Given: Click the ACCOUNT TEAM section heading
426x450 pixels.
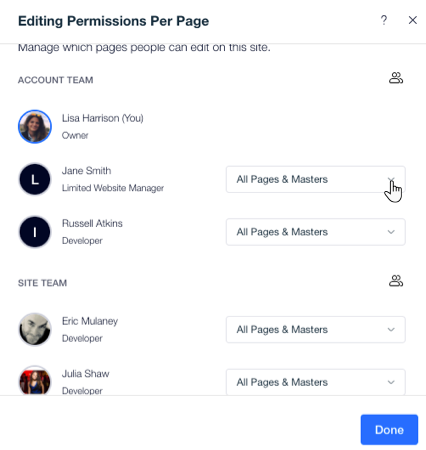Looking at the screenshot, I should click(x=56, y=80).
